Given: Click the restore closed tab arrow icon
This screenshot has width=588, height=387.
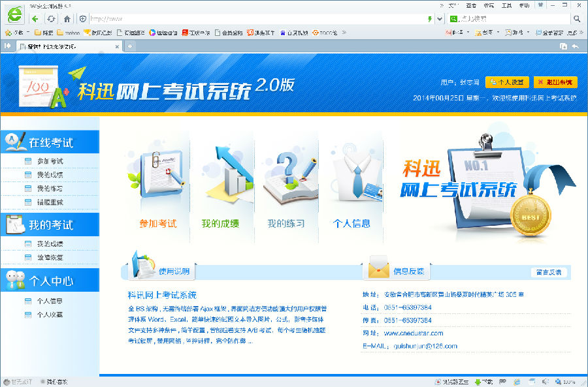Looking at the screenshot, I should click(x=575, y=46).
